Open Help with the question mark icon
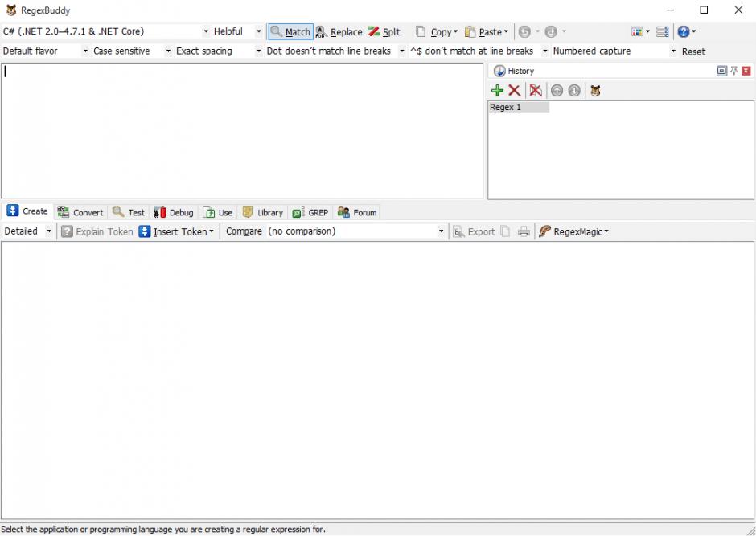The width and height of the screenshot is (756, 536). point(683,32)
